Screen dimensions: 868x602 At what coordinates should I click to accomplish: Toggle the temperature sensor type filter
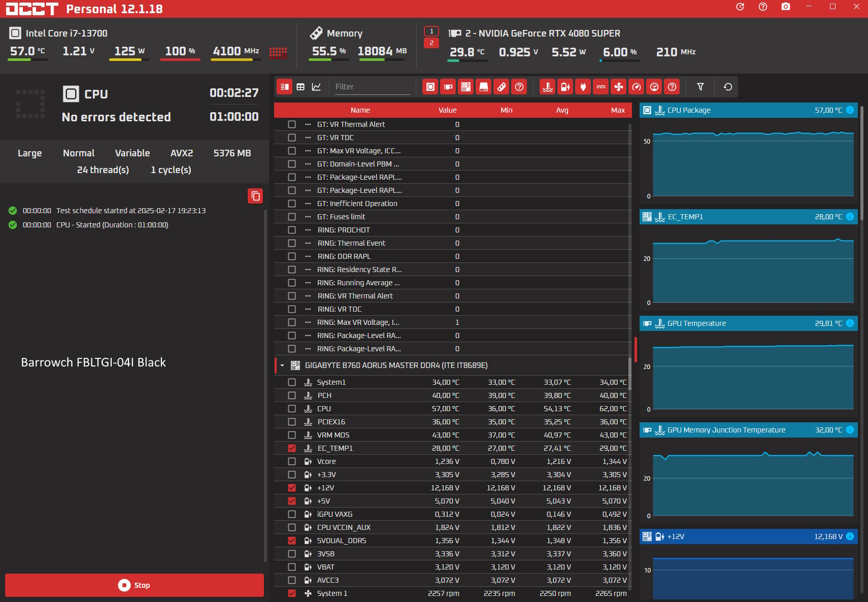point(548,87)
